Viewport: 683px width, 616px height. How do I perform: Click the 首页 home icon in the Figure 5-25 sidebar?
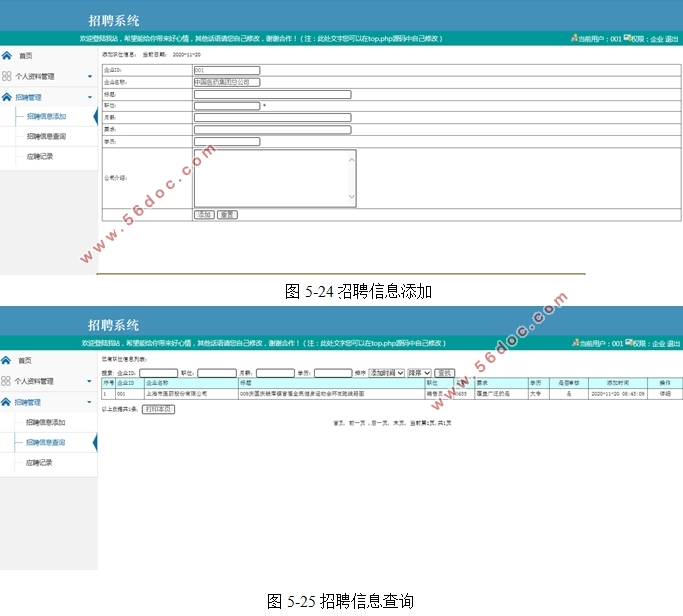click(6, 360)
